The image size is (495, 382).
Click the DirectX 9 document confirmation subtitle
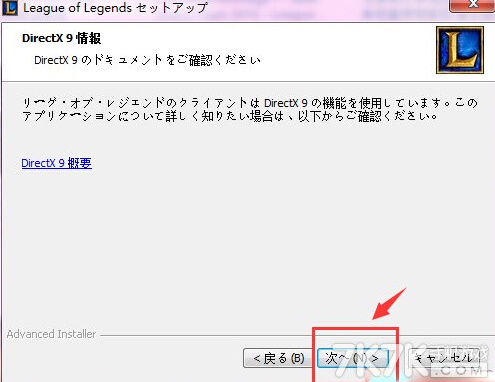pyautogui.click(x=147, y=60)
